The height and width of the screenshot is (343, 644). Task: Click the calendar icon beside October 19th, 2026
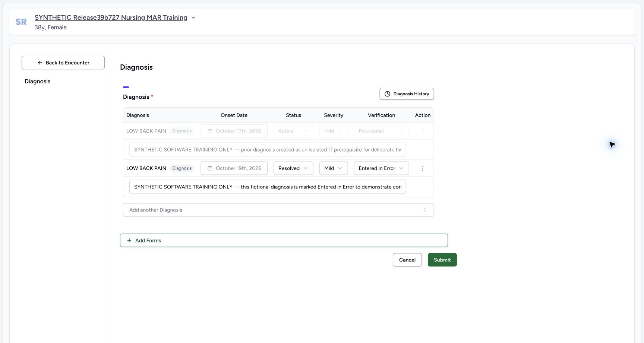click(x=210, y=168)
